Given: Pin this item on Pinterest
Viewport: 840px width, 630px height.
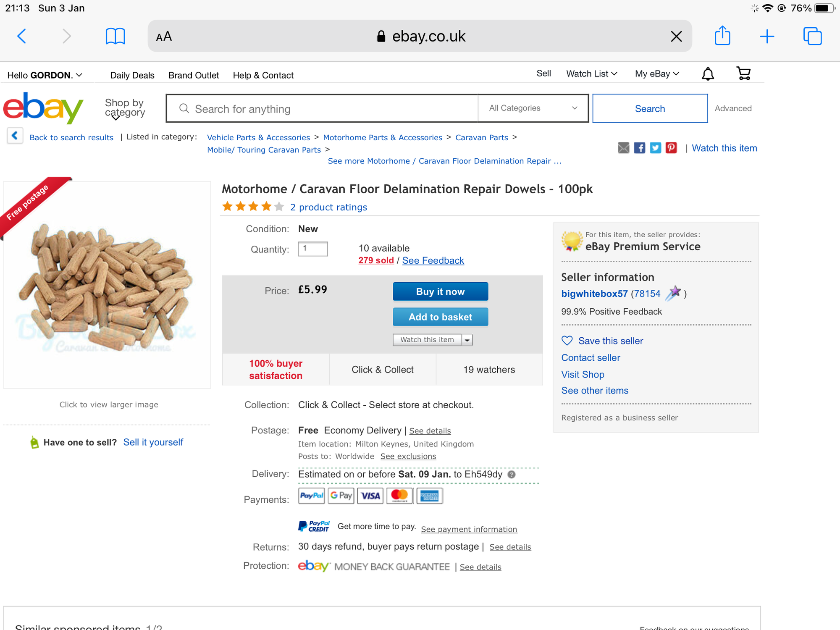Looking at the screenshot, I should click(x=671, y=148).
